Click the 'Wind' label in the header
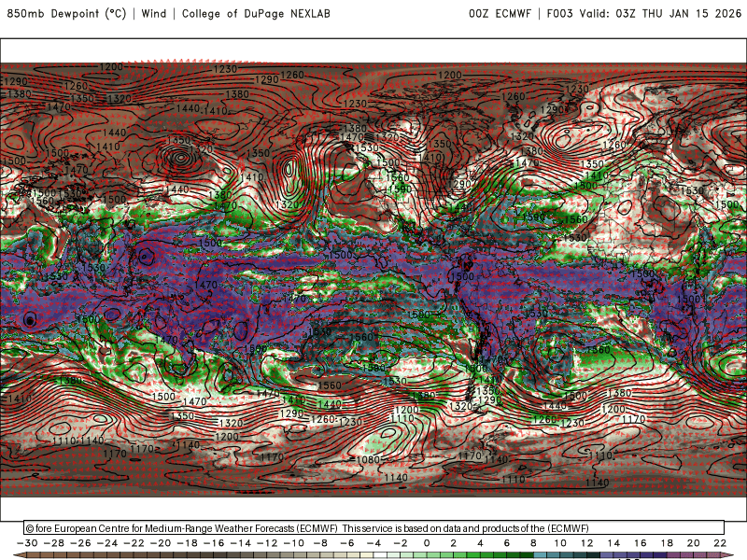Image resolution: width=747 pixels, height=560 pixels. (154, 13)
